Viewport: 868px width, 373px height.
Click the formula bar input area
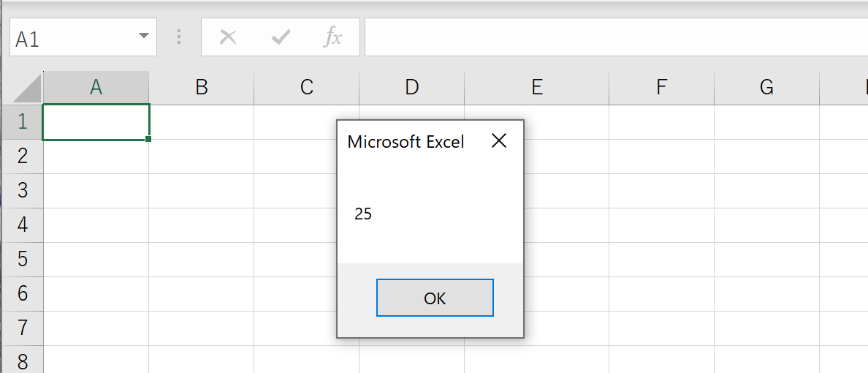[x=616, y=37]
